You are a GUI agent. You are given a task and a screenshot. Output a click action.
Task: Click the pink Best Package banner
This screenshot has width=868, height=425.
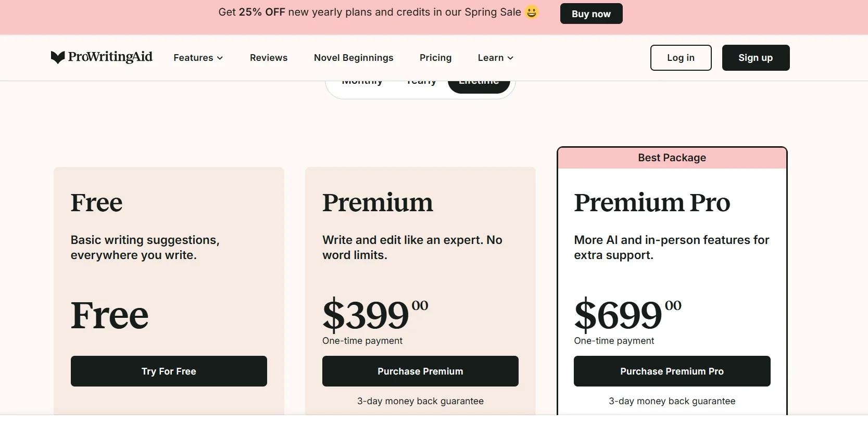(x=672, y=158)
